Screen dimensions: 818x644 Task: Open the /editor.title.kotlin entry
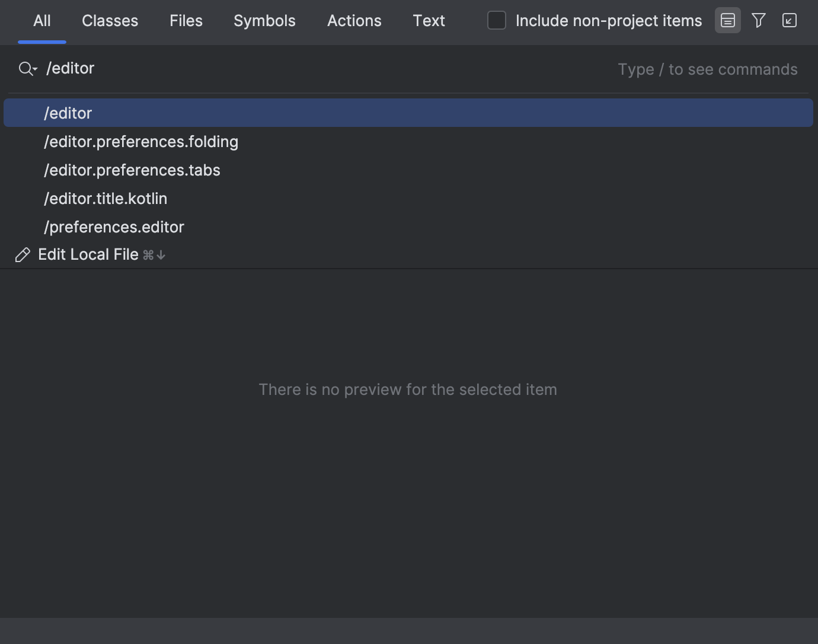click(x=106, y=198)
